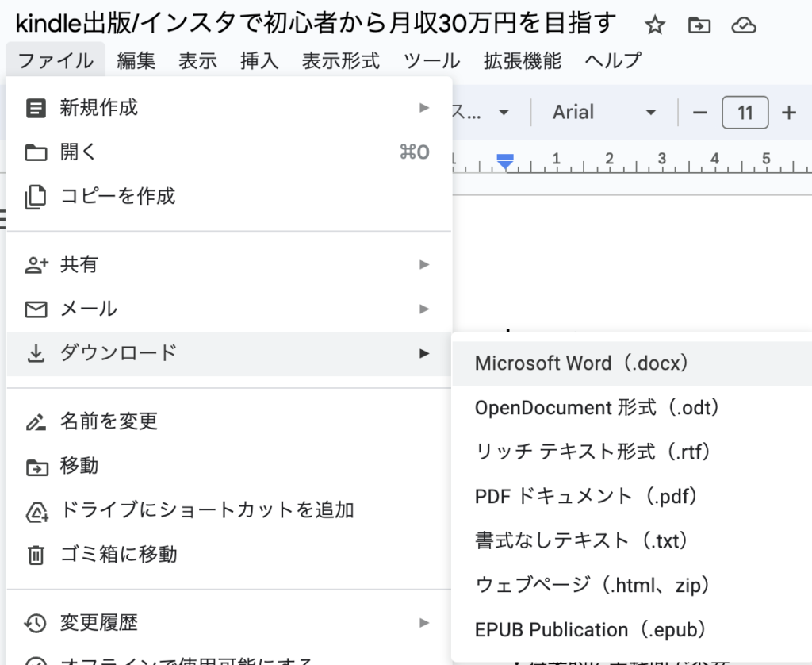Click the clock icon beside 変更履歴

[36, 622]
